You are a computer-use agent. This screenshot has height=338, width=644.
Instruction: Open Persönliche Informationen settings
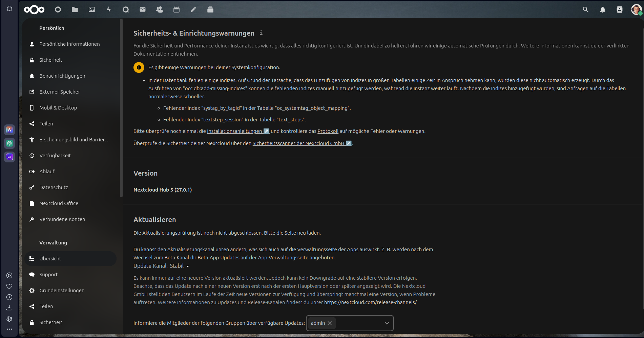[x=70, y=44]
